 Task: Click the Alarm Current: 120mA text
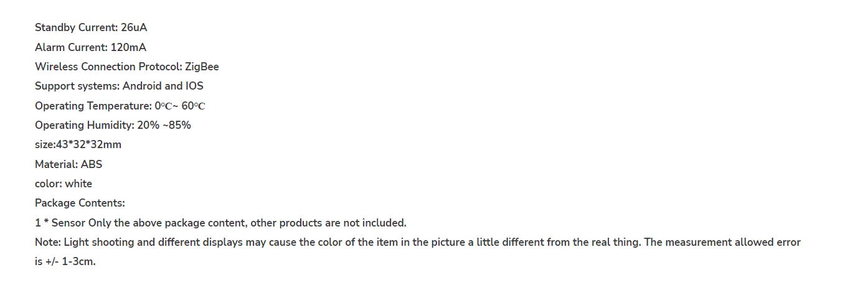tap(91, 47)
